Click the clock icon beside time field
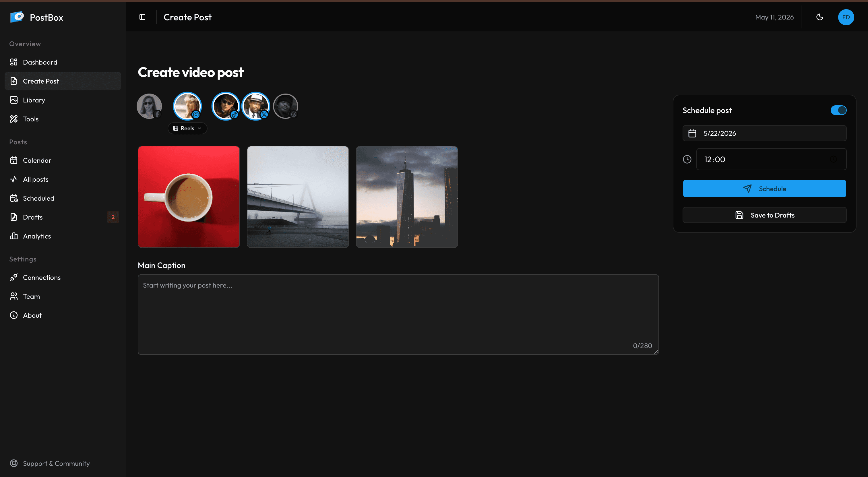The height and width of the screenshot is (477, 868). pos(687,159)
